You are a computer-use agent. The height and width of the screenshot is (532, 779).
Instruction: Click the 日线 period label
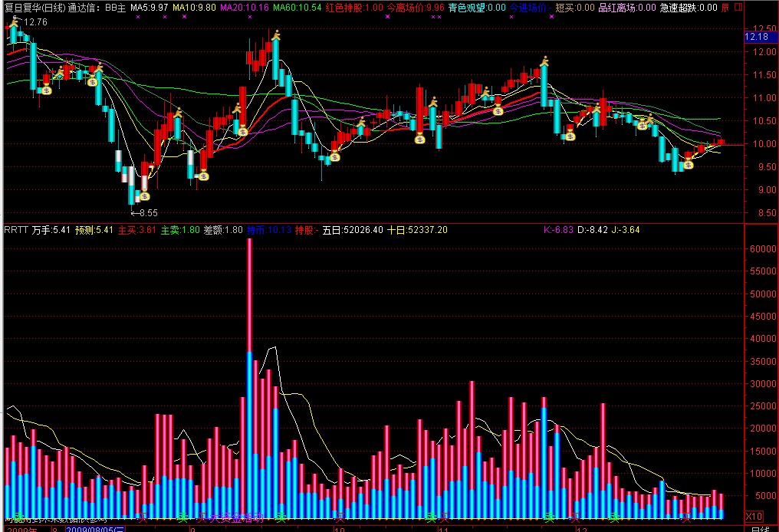click(x=760, y=529)
